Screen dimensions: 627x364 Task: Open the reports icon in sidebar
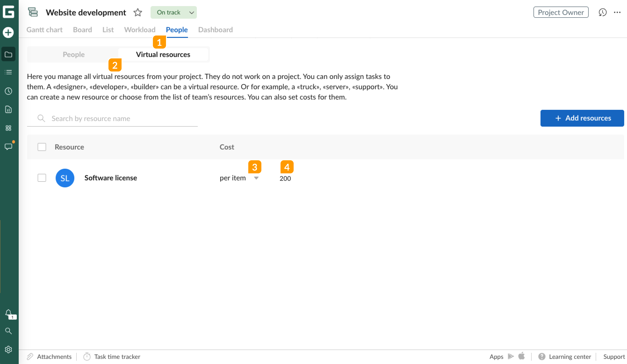(8, 109)
